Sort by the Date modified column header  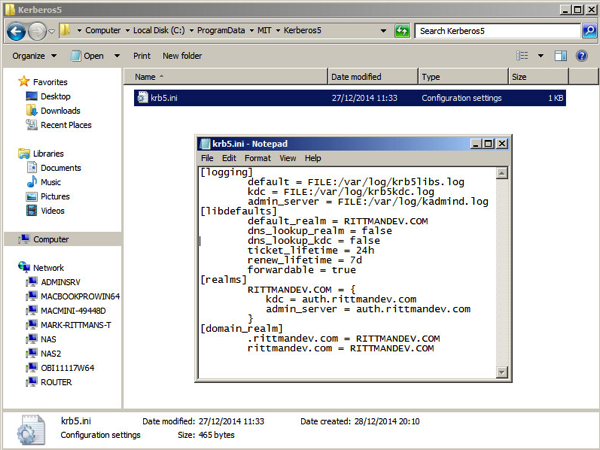point(372,77)
